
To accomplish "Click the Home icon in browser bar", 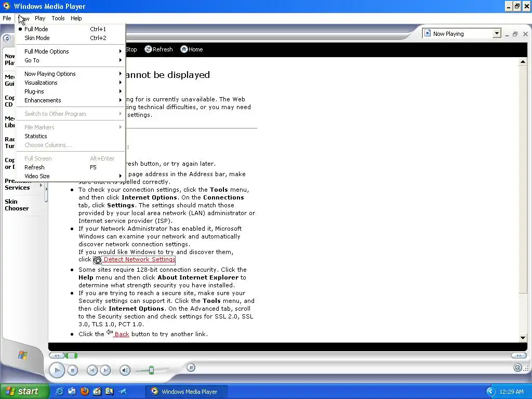I will pos(184,49).
